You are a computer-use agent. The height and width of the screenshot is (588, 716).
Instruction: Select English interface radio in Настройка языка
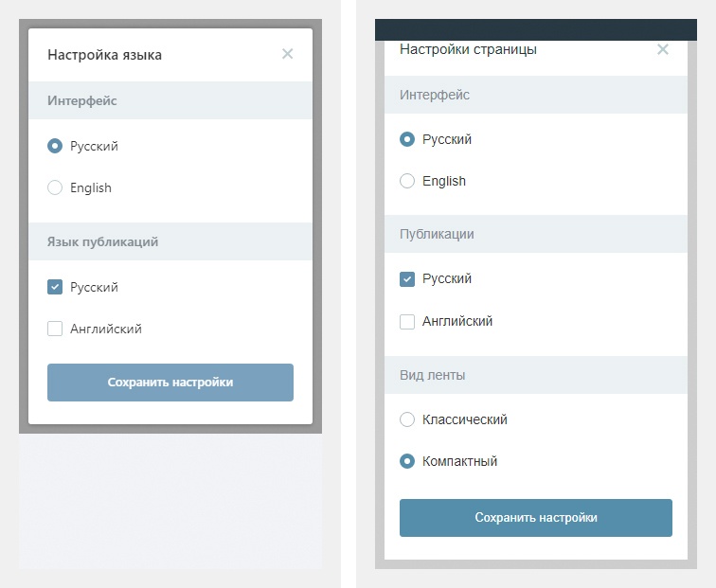55,187
